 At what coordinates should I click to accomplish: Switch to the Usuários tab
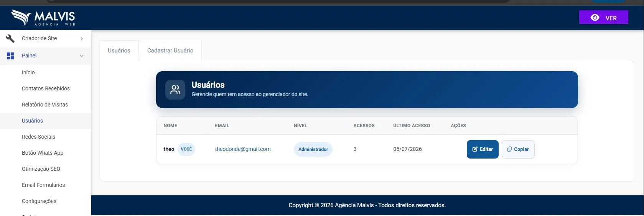(x=119, y=51)
